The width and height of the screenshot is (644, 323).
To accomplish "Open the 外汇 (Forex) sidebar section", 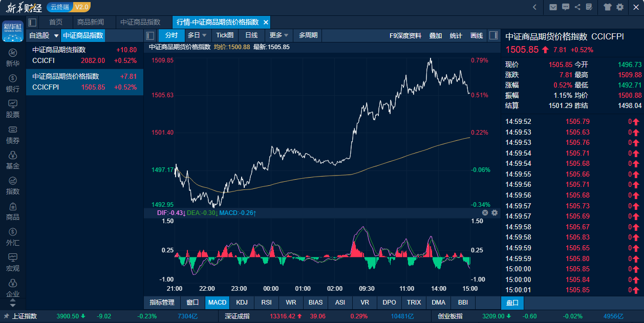I will [13, 237].
